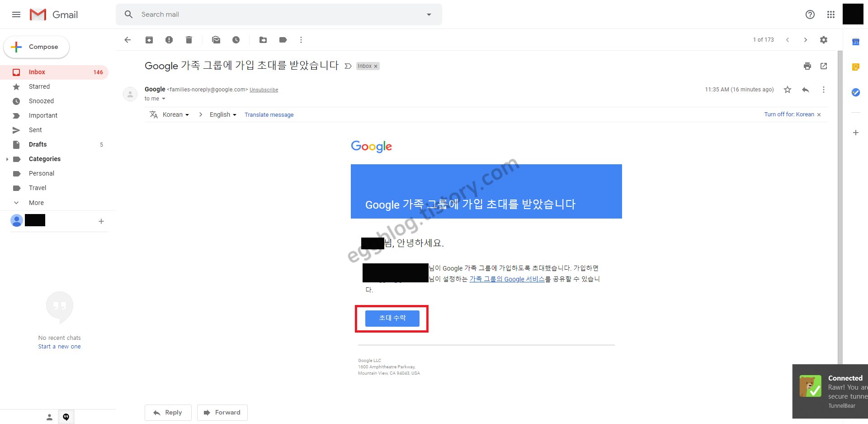Toggle importance marker beside subject
This screenshot has width=868, height=424.
[x=348, y=66]
